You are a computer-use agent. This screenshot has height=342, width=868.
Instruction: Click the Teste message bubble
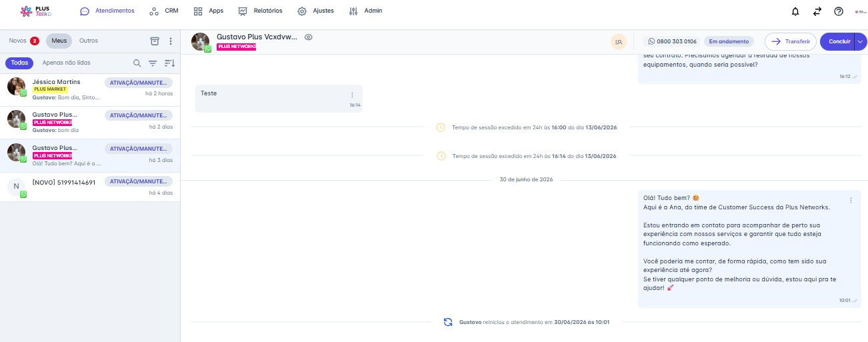(279, 98)
